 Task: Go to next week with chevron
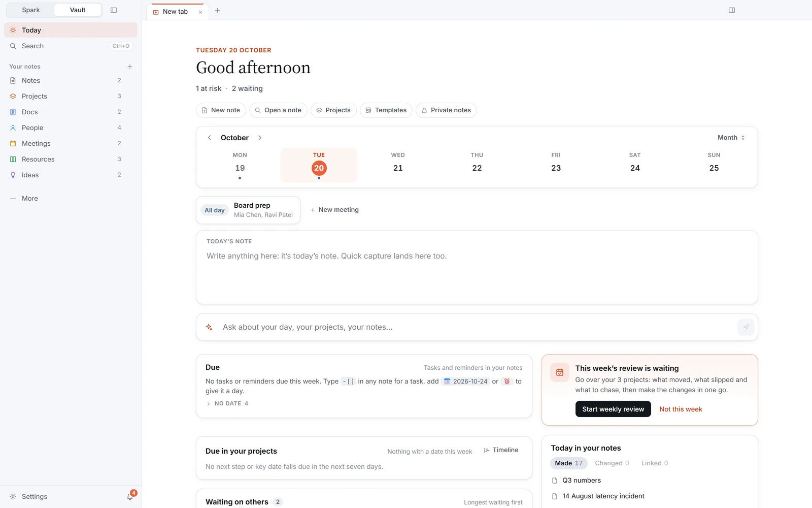click(x=260, y=138)
